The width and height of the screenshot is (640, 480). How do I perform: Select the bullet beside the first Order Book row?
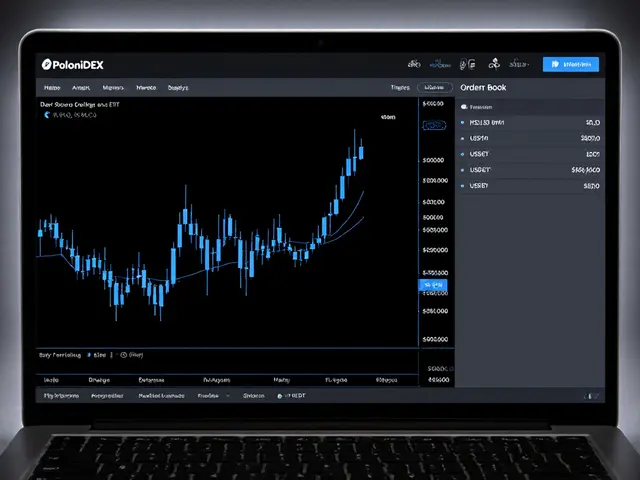click(x=463, y=122)
